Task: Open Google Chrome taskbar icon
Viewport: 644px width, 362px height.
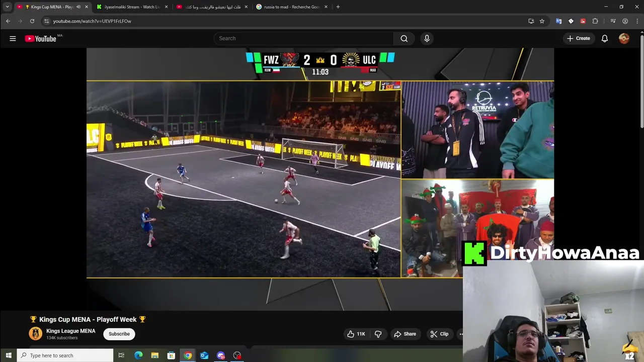Action: (188, 355)
